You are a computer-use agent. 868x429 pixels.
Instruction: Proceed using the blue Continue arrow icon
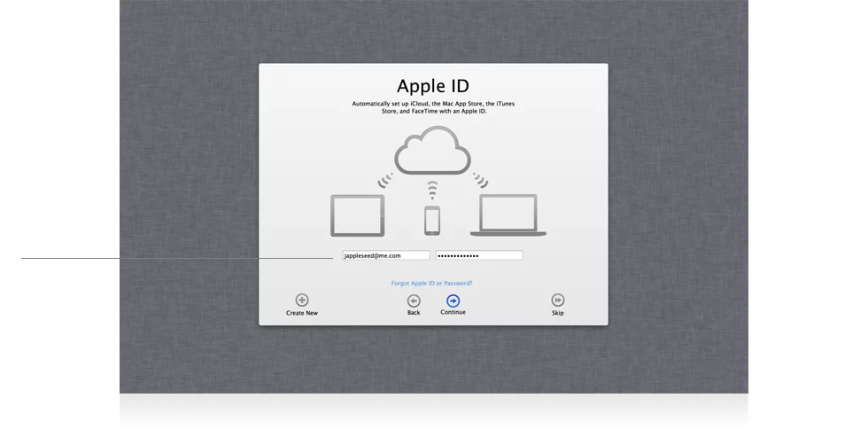coord(453,300)
